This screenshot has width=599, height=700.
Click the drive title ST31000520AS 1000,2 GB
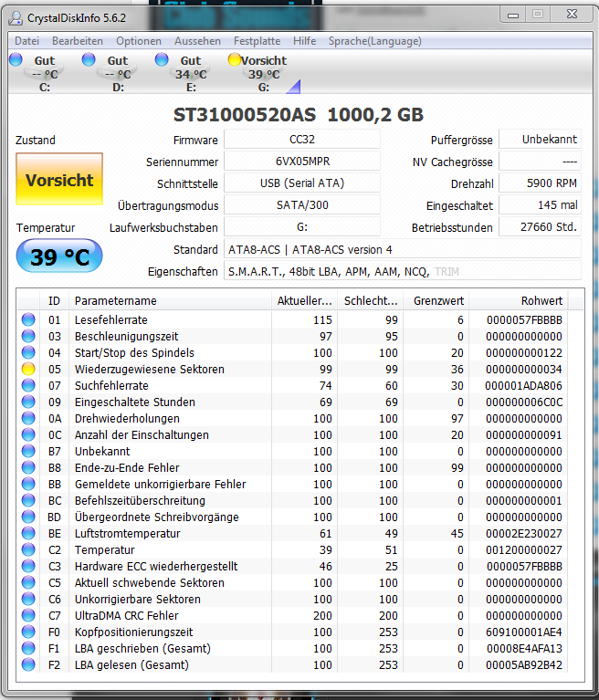pyautogui.click(x=298, y=115)
